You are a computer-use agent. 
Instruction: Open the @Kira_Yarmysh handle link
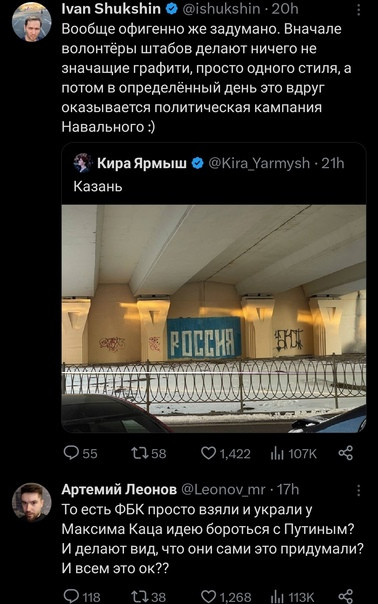tap(259, 163)
